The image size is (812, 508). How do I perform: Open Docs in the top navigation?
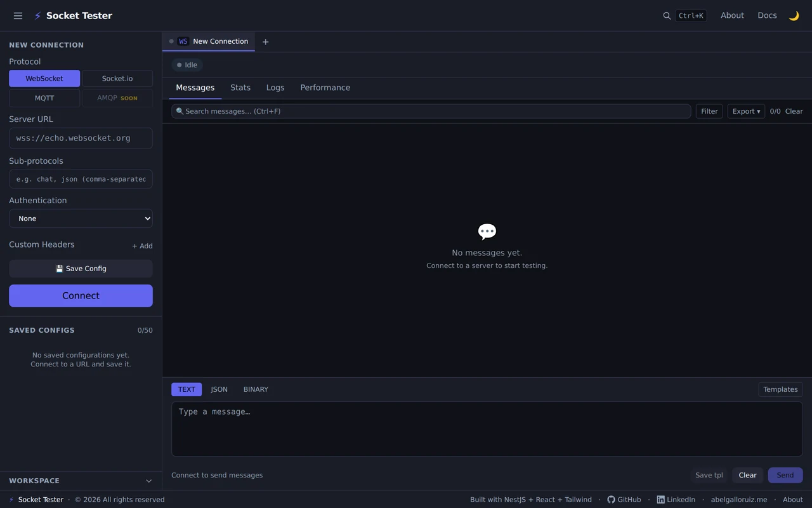tap(767, 16)
